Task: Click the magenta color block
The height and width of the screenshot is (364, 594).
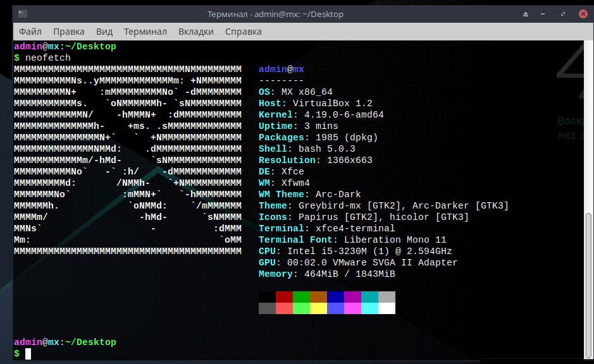Action: click(x=352, y=308)
